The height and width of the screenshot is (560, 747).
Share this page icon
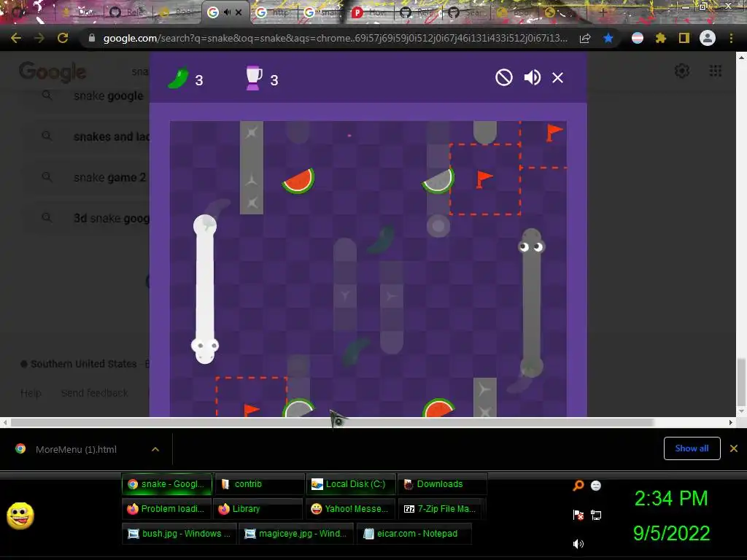pyautogui.click(x=585, y=38)
